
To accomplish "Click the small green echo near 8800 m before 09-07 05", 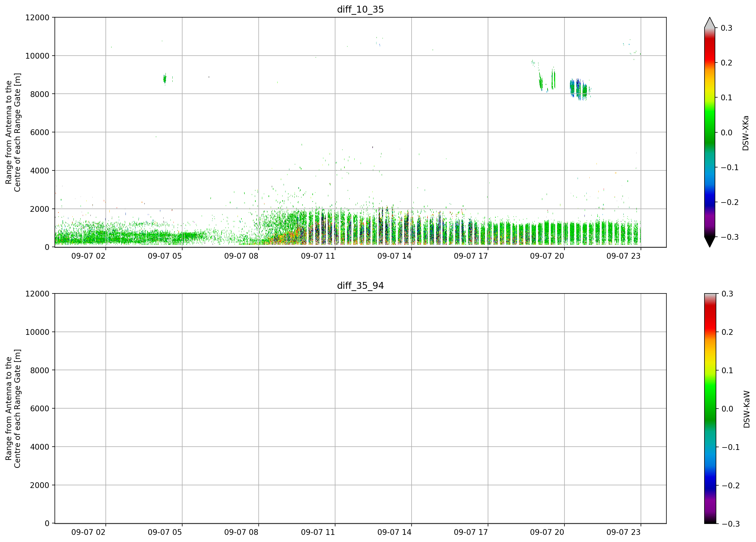I will tap(165, 79).
